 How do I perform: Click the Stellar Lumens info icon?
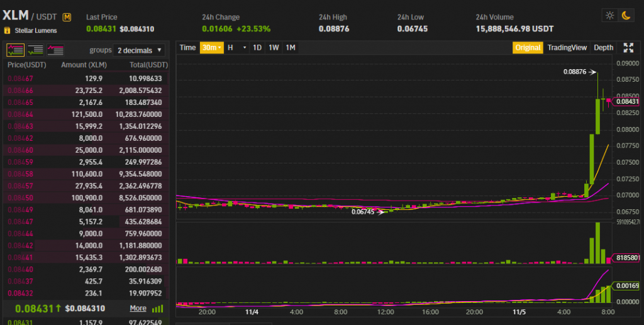click(7, 30)
